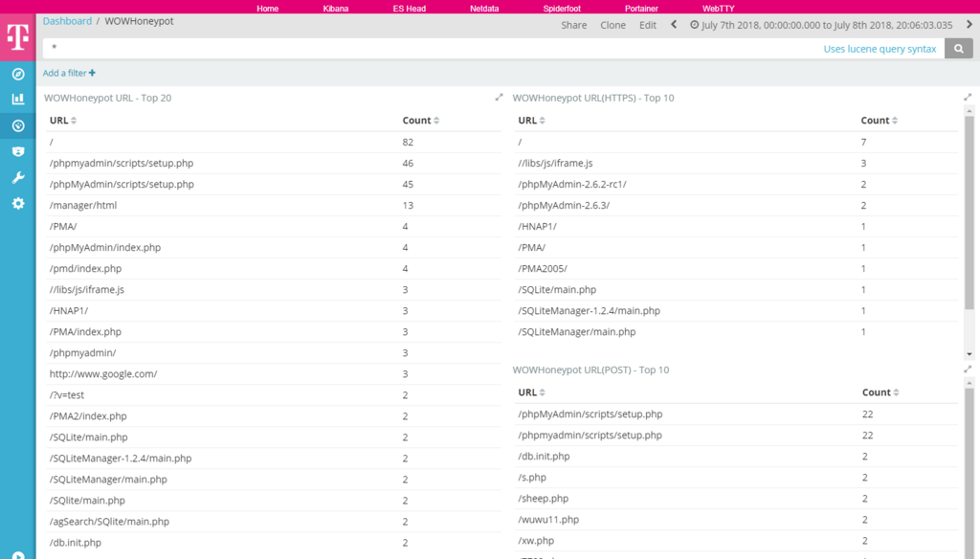Click the Edit dashboard button
Viewport: 980px width, 559px height.
click(648, 25)
